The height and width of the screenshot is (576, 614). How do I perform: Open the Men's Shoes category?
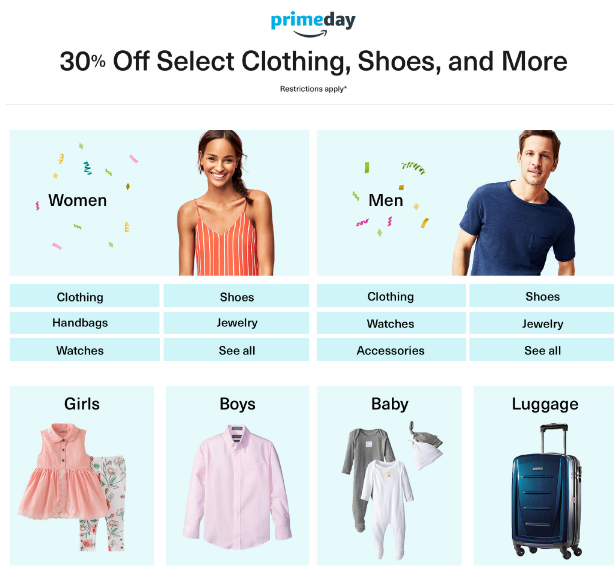coord(542,296)
